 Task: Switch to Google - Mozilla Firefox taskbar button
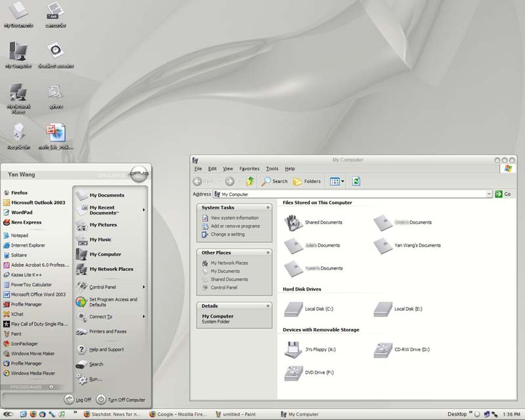[178, 414]
